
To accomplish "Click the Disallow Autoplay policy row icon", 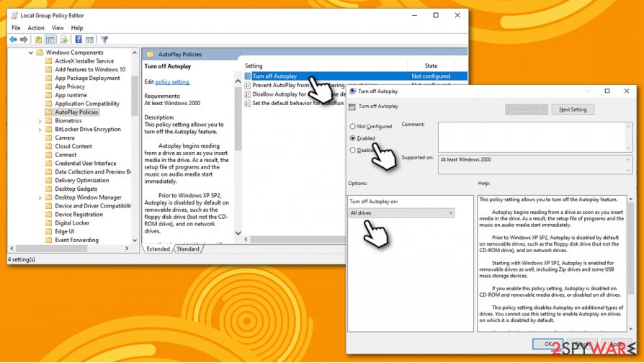I will coord(247,94).
